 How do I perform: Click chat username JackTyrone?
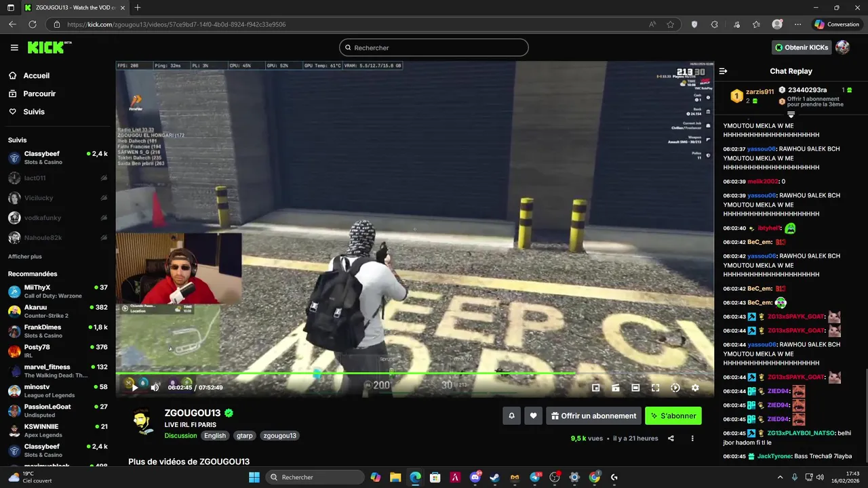(x=774, y=456)
